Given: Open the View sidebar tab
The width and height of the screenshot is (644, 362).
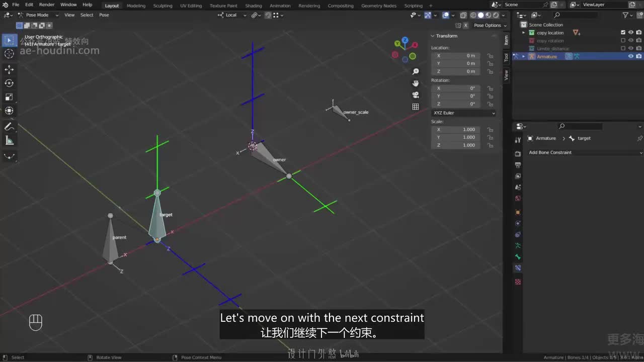Looking at the screenshot, I should coord(506,75).
